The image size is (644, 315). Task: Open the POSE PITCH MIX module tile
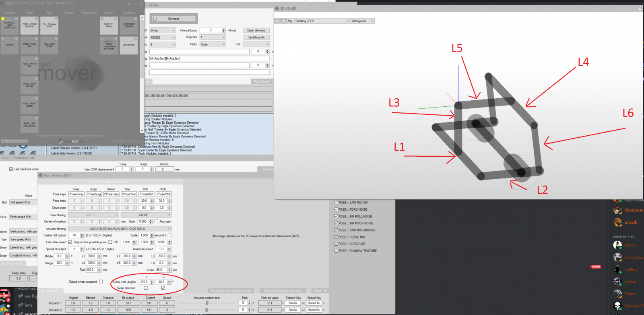(29, 65)
